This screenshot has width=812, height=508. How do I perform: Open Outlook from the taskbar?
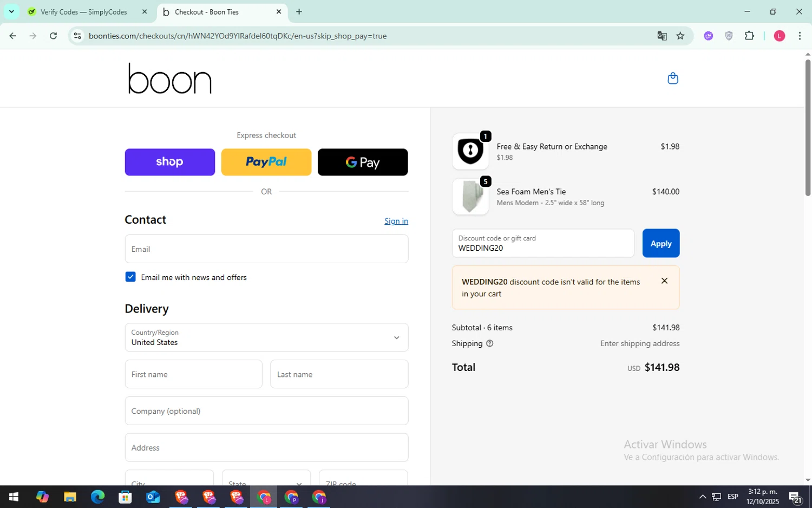(153, 497)
